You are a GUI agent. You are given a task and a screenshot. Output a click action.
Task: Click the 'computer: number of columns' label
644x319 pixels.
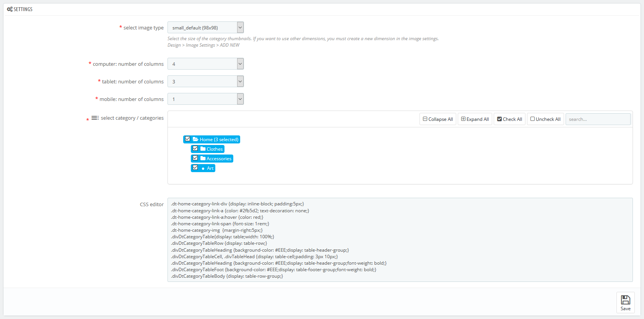tap(128, 64)
